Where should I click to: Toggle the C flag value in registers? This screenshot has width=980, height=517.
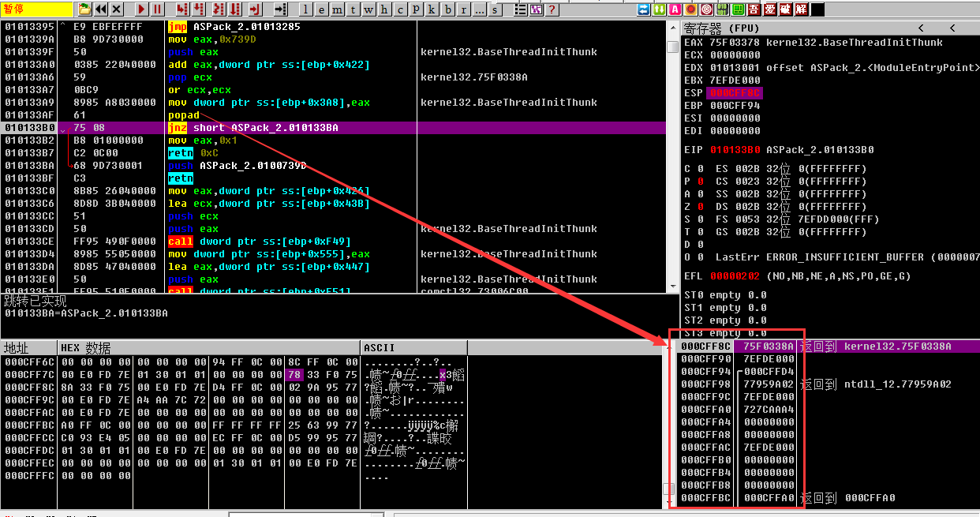700,169
